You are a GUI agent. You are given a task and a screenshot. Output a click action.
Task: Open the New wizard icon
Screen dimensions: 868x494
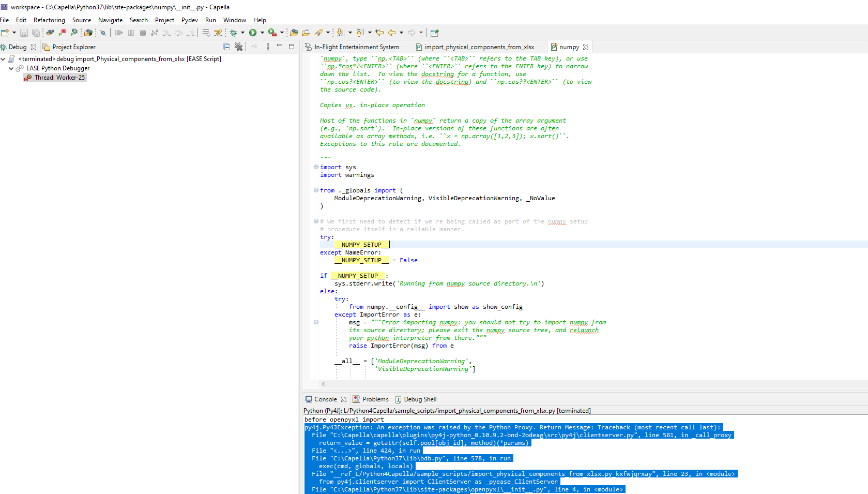click(x=5, y=33)
